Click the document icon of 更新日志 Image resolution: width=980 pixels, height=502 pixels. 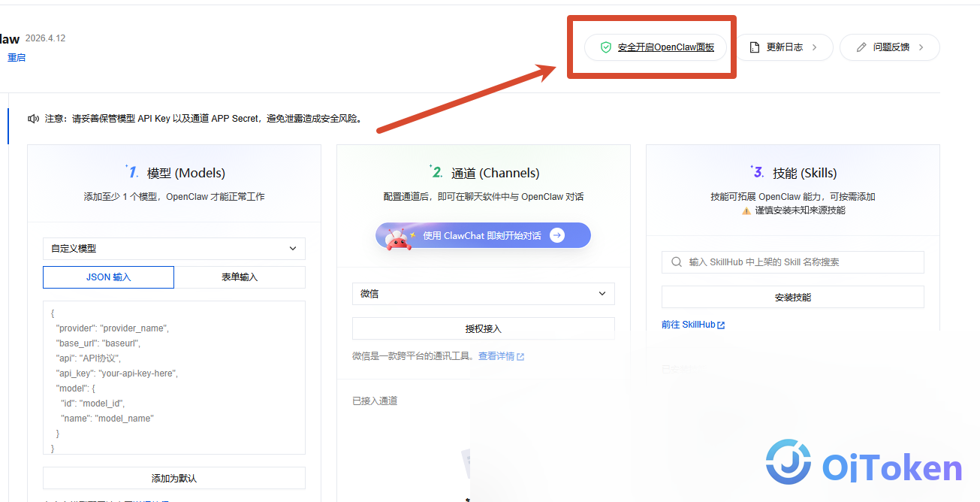pyautogui.click(x=755, y=47)
